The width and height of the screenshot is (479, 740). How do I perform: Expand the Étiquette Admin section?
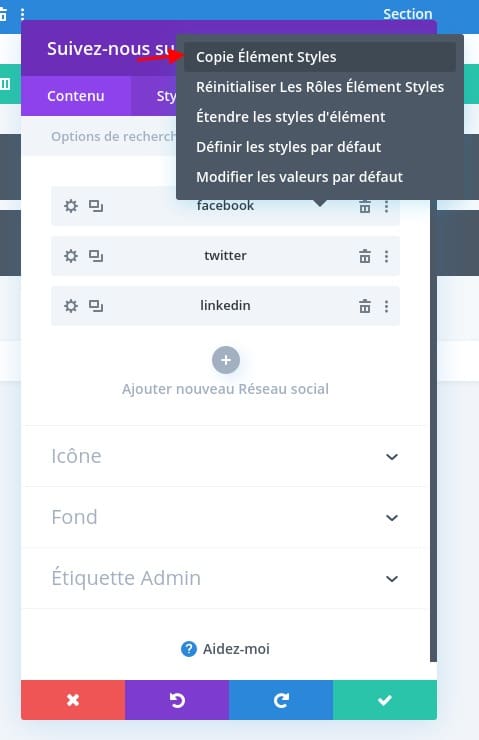point(225,578)
